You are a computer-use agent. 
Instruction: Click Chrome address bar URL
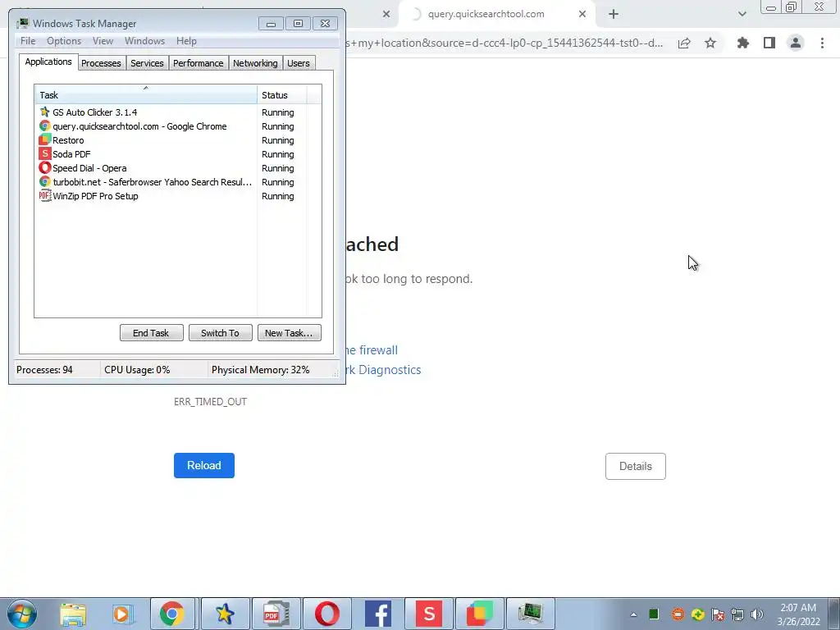[504, 43]
